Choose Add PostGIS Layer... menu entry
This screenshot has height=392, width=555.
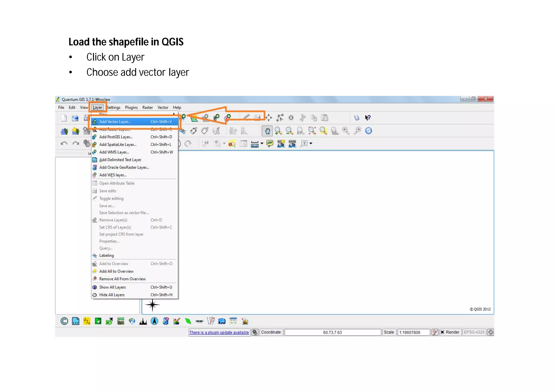point(135,137)
